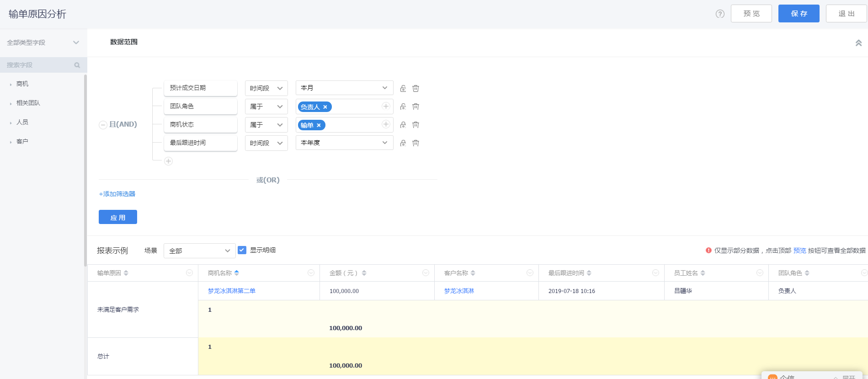Open 客户名称 column options circle
868x379 pixels.
pos(530,273)
